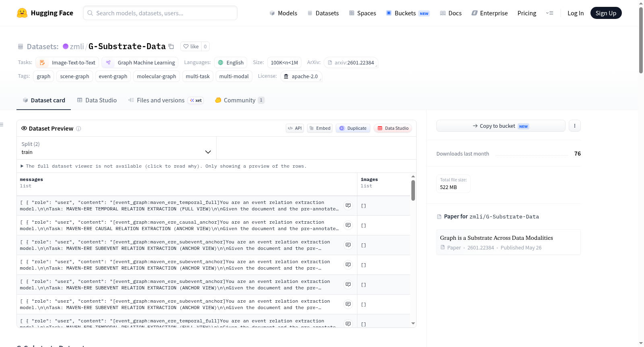Click the apache-2.0 license tag

click(x=301, y=76)
